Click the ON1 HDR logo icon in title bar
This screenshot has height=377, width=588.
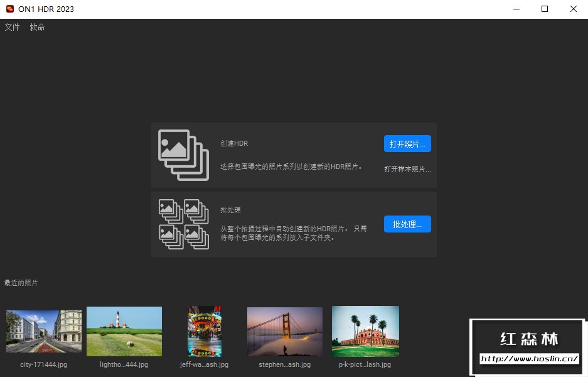[8, 9]
